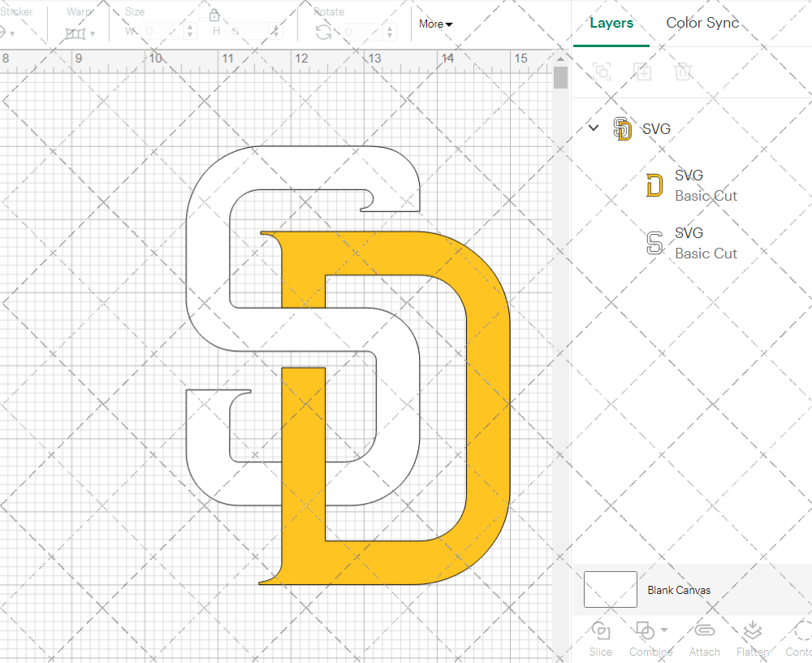Switch to the Color Sync tab
Image resolution: width=812 pixels, height=663 pixels.
tap(702, 23)
